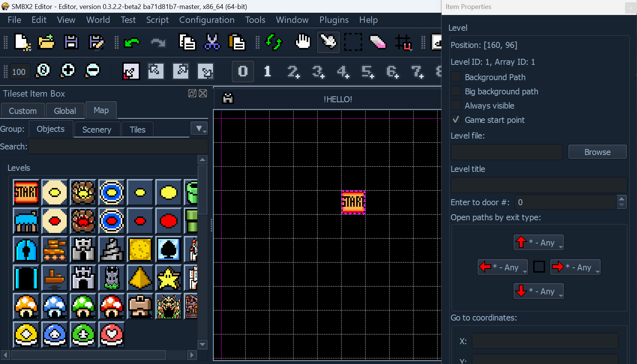Expand the tileset group options dropdown arrow
The height and width of the screenshot is (364, 637).
point(199,129)
